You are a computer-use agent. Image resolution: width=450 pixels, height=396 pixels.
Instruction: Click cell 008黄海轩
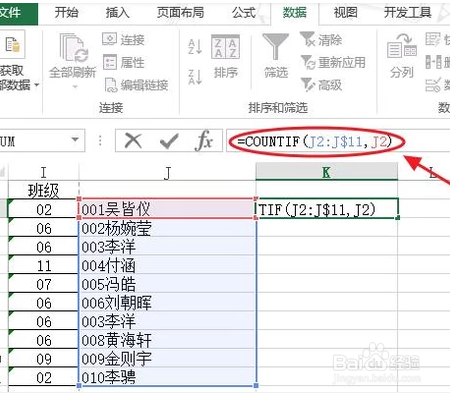pyautogui.click(x=167, y=340)
